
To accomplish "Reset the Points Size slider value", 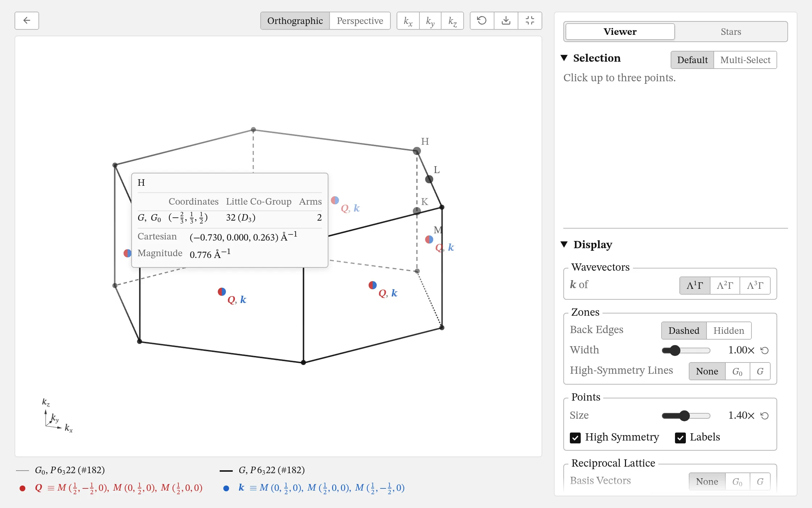I will 765,415.
